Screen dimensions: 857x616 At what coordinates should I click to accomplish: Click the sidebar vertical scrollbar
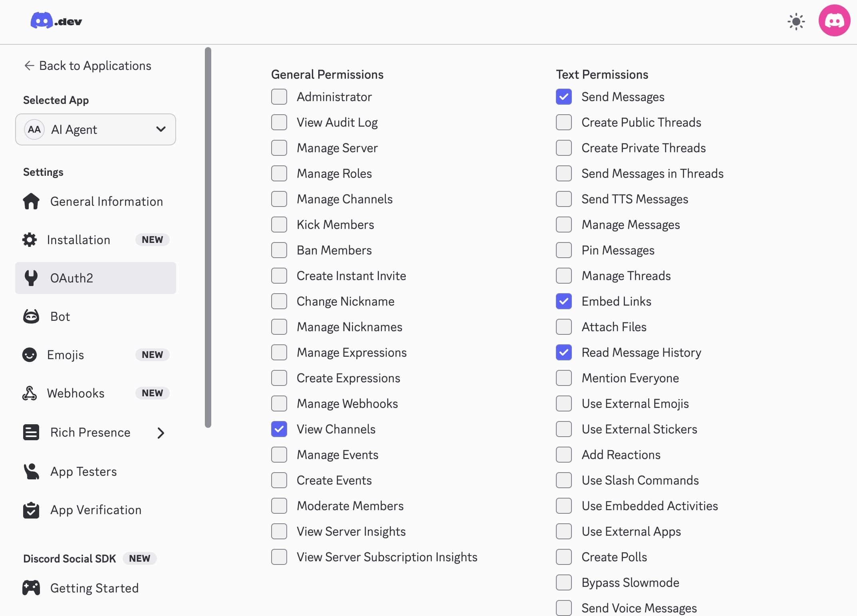[208, 237]
